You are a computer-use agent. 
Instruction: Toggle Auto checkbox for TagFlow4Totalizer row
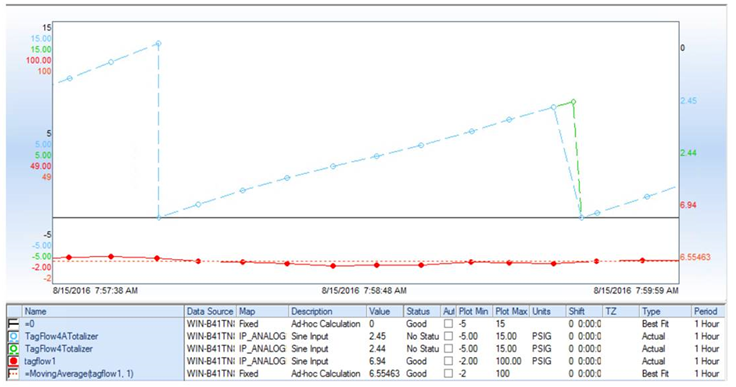[x=448, y=348]
